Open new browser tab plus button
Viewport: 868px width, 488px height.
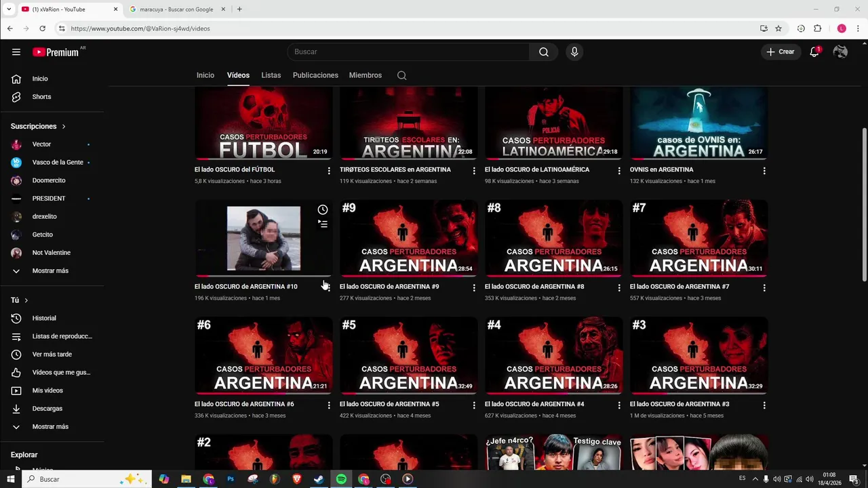[239, 9]
